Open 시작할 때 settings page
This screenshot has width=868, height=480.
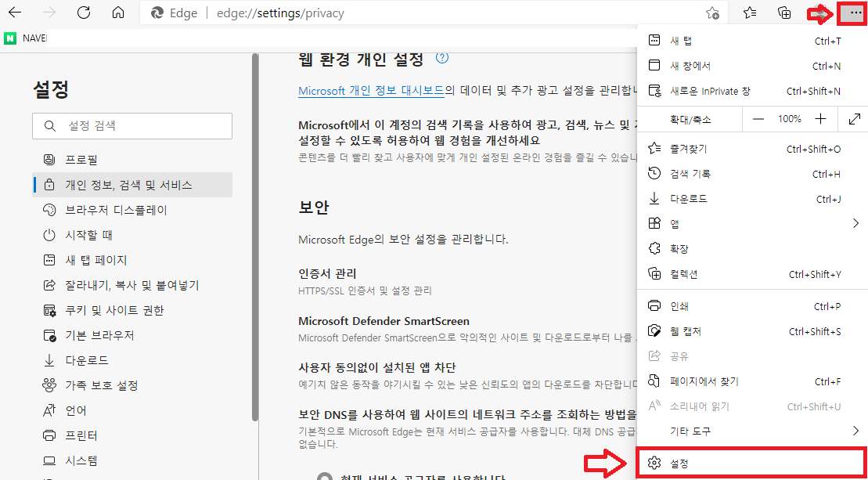pyautogui.click(x=132, y=235)
